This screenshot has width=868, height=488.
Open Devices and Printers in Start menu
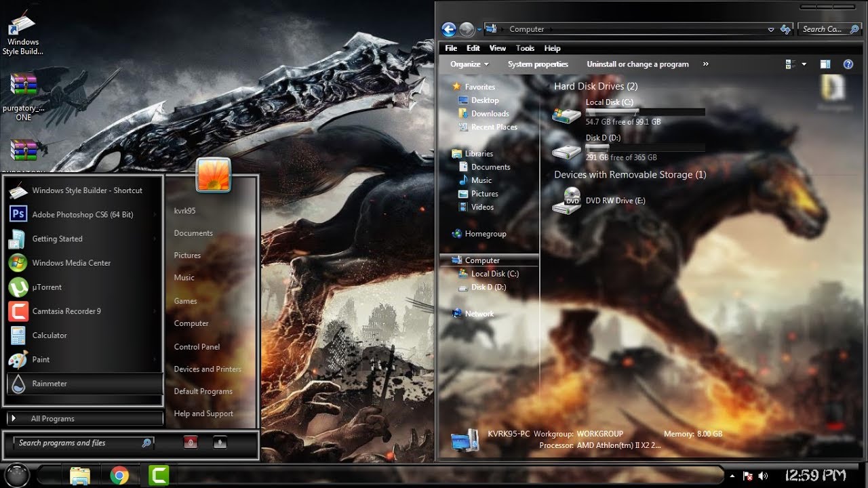pyautogui.click(x=208, y=369)
